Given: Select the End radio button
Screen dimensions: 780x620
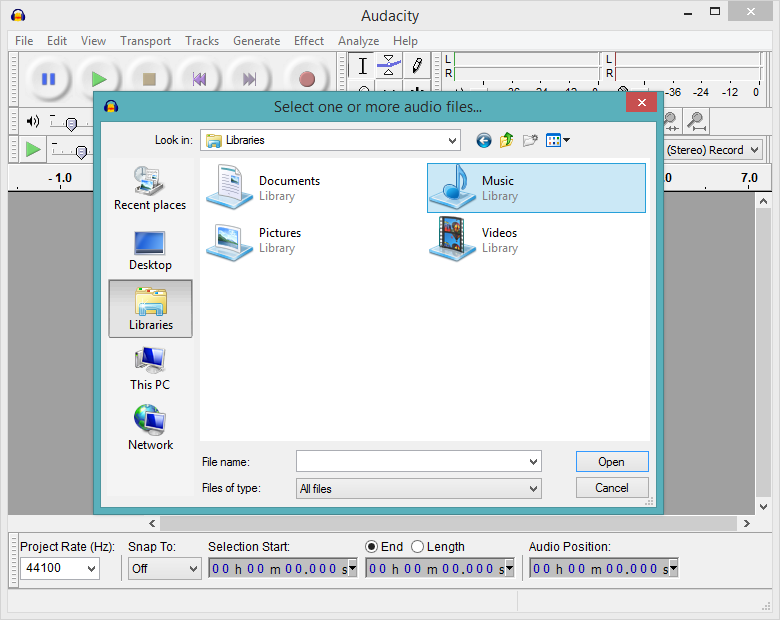Looking at the screenshot, I should click(371, 547).
